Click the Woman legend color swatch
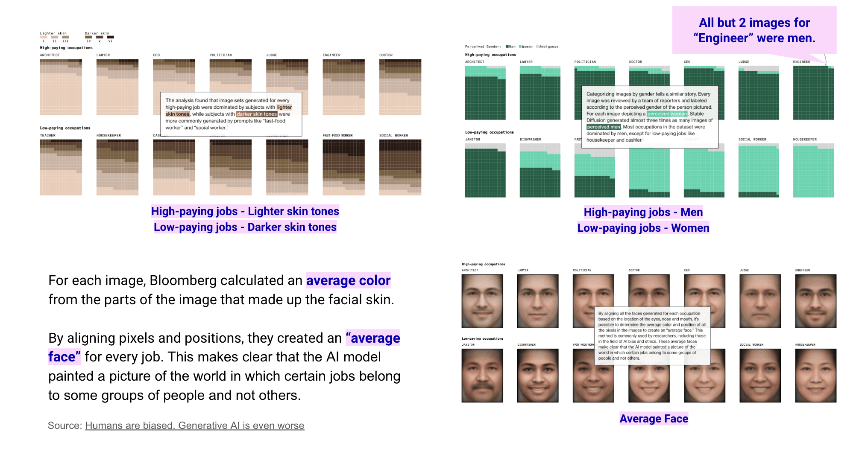This screenshot has width=868, height=466. pyautogui.click(x=520, y=47)
